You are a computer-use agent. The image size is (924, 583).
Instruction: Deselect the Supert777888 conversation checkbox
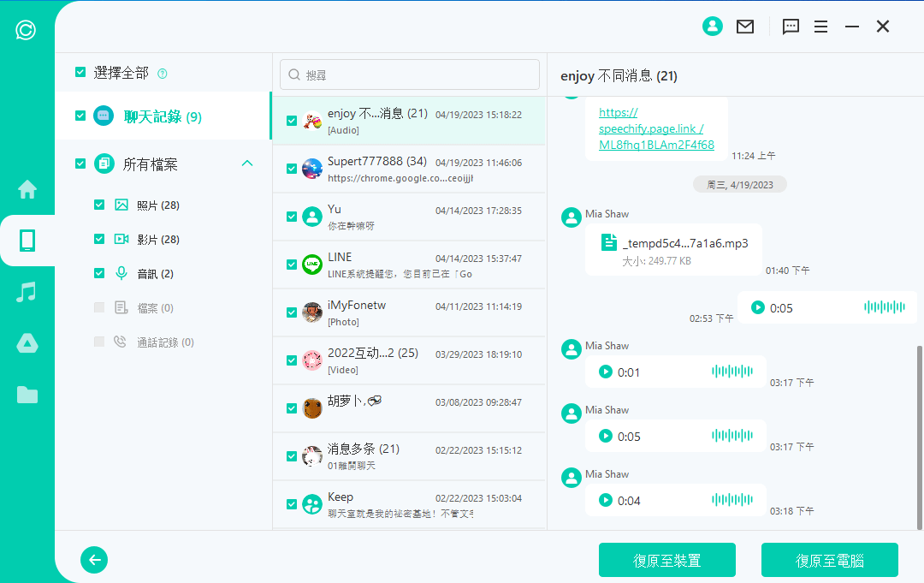coord(292,169)
